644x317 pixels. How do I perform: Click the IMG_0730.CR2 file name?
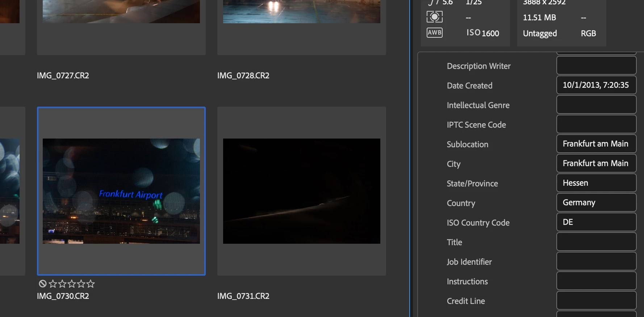point(63,296)
